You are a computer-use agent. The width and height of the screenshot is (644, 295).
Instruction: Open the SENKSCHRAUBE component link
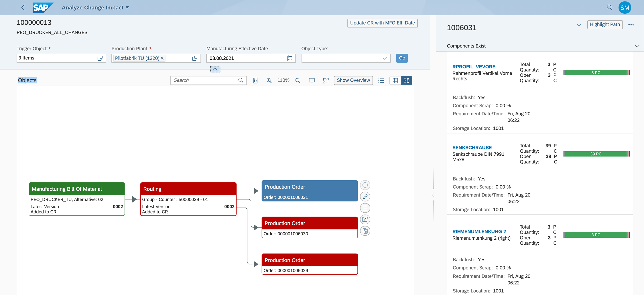(472, 147)
